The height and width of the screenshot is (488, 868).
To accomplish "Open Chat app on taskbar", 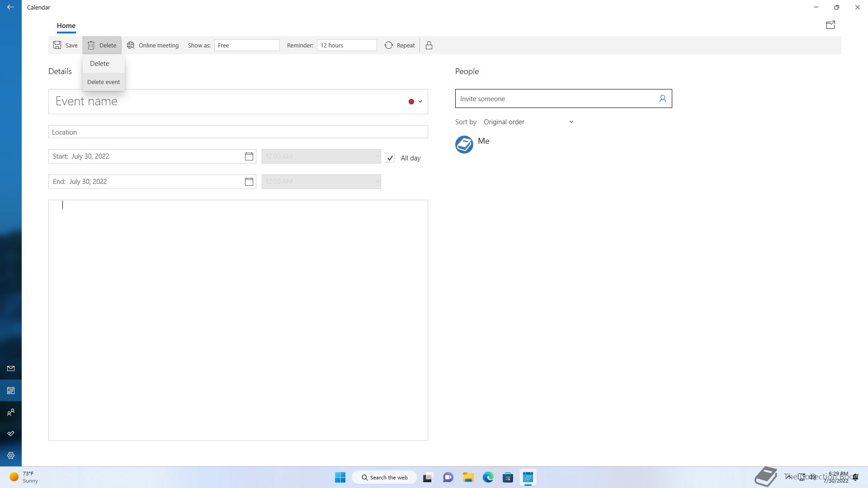I will 448,477.
